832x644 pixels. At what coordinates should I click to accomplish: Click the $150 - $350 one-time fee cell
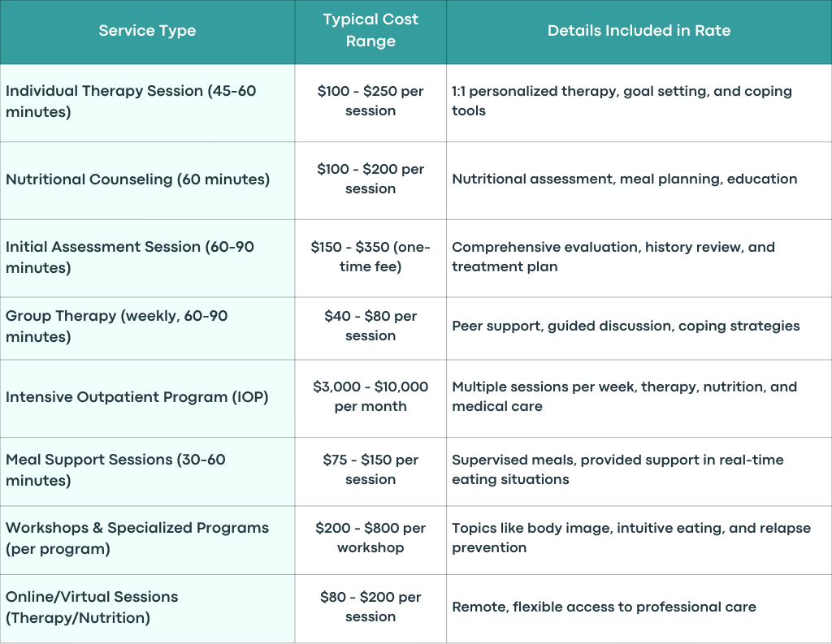click(x=370, y=258)
